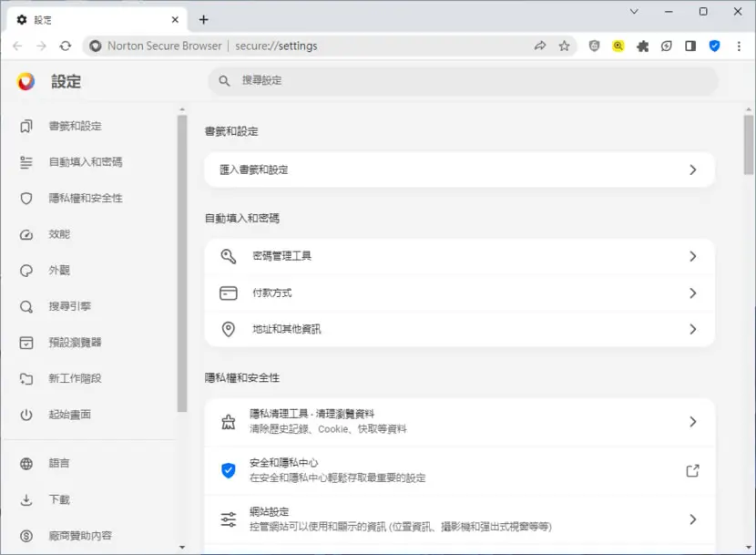Select 書籤和設定 in the sidebar

point(76,126)
